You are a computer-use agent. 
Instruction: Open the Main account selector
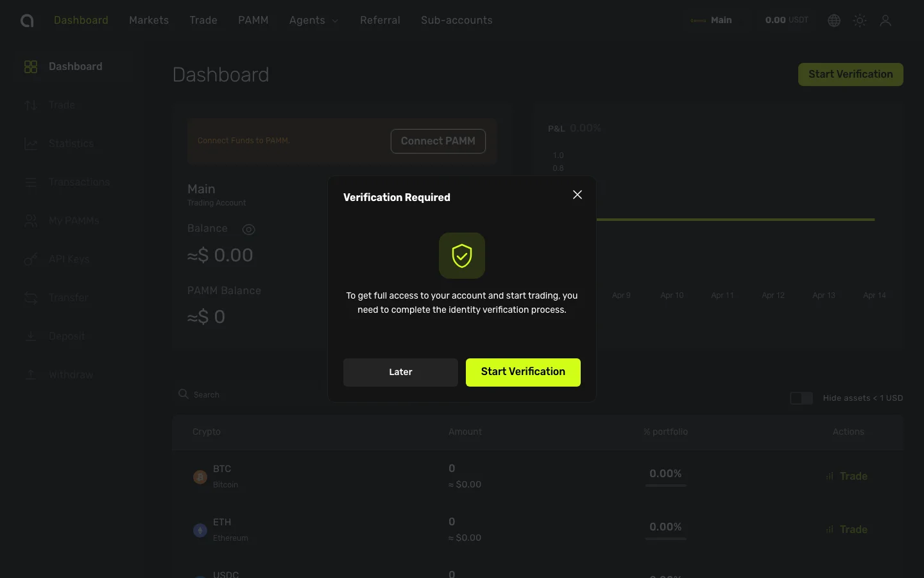pyautogui.click(x=712, y=21)
